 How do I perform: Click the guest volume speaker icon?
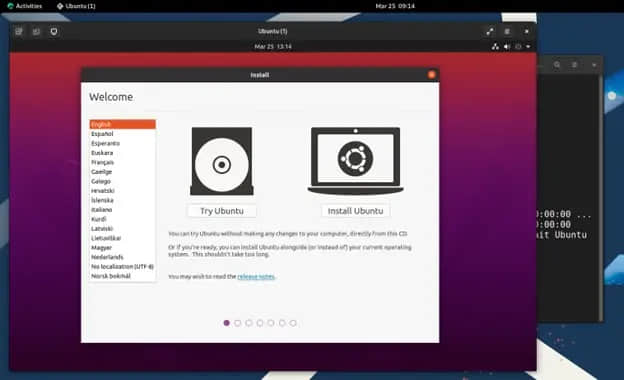pos(507,47)
